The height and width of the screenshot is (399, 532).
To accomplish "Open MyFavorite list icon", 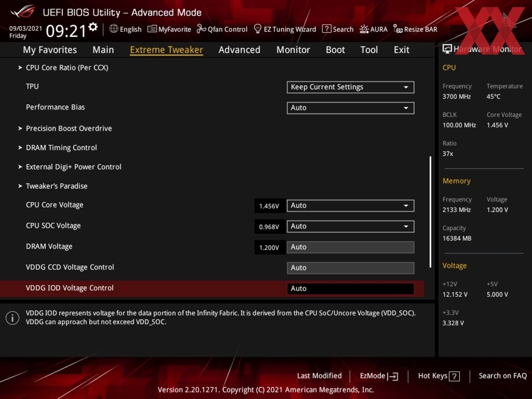I will coord(152,29).
